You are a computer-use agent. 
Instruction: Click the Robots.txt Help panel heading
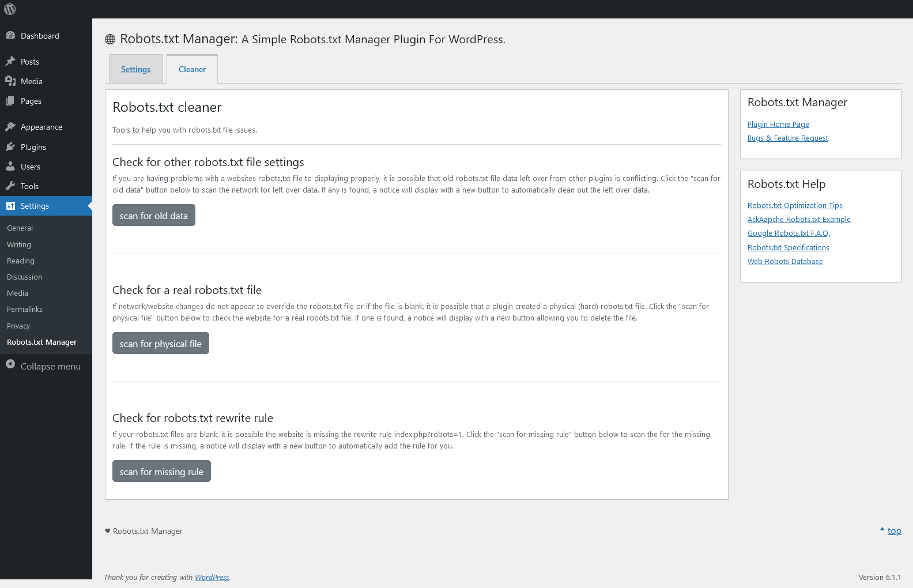(786, 184)
